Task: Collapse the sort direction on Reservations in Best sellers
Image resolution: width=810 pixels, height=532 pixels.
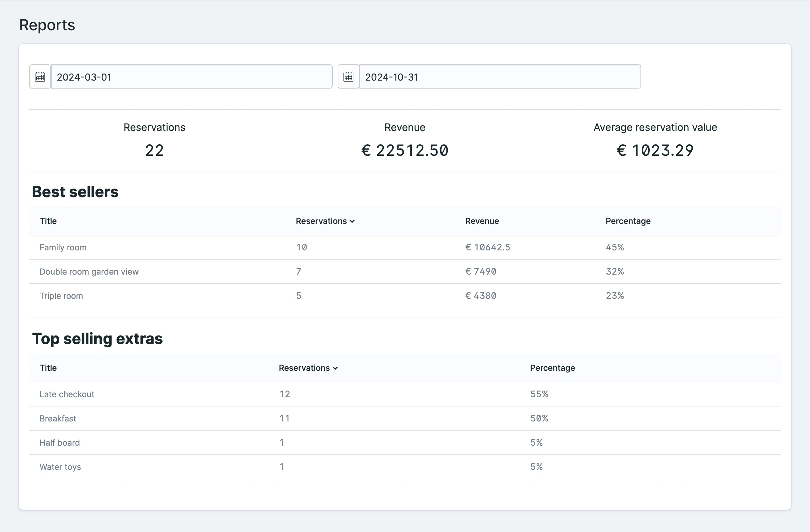Action: coord(353,221)
